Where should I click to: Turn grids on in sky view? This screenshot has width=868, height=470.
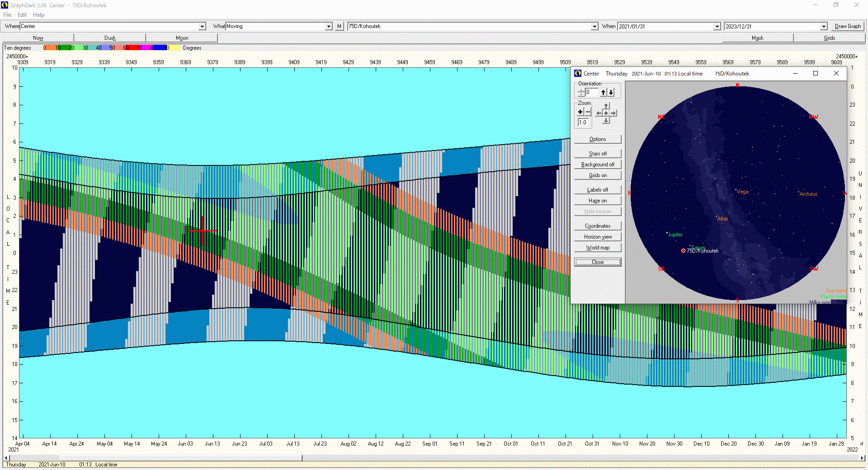pos(598,175)
